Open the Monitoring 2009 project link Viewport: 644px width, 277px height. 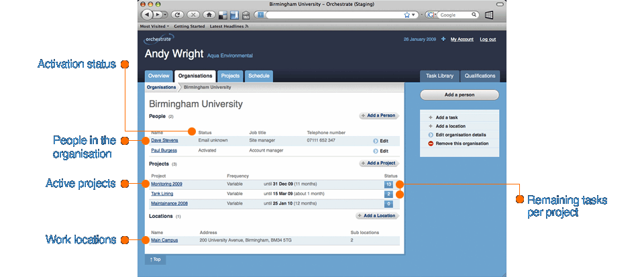tap(166, 184)
